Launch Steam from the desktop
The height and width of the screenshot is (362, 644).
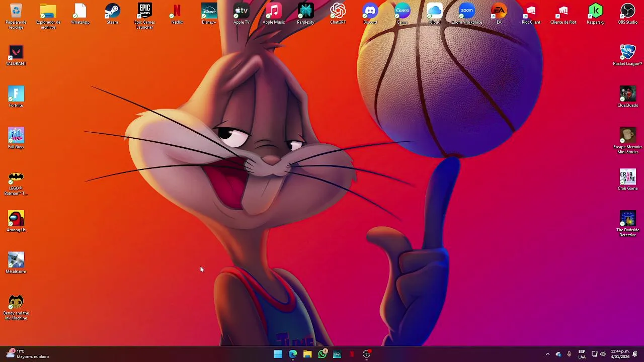[x=112, y=14]
